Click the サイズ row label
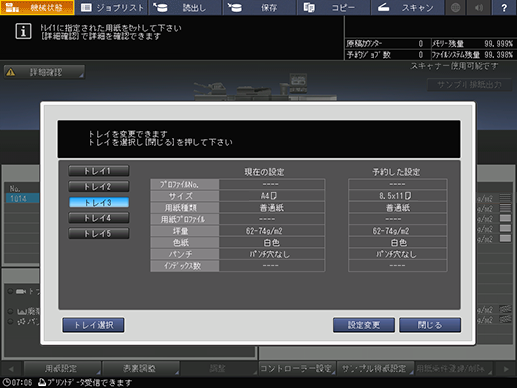 (x=185, y=196)
